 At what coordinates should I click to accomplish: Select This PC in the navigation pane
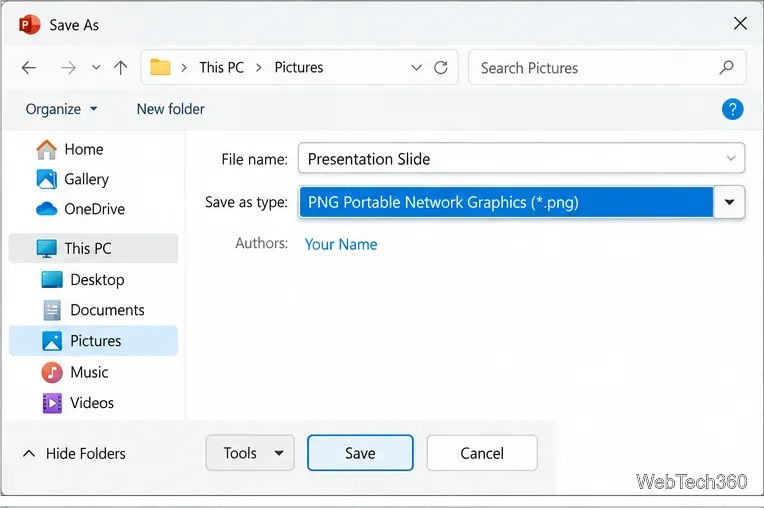(x=94, y=248)
